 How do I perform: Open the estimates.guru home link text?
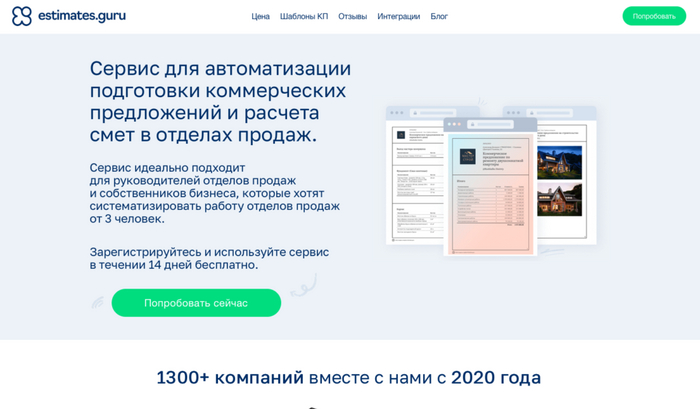[x=82, y=16]
